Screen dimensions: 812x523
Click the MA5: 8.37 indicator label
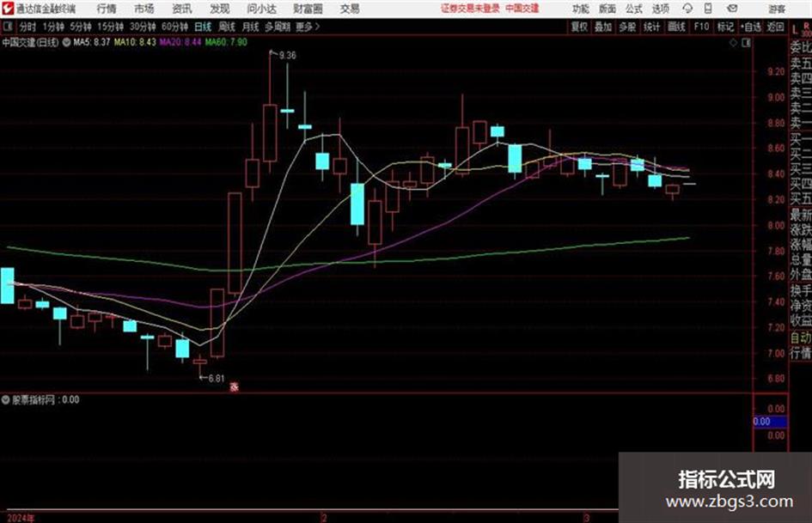click(92, 42)
